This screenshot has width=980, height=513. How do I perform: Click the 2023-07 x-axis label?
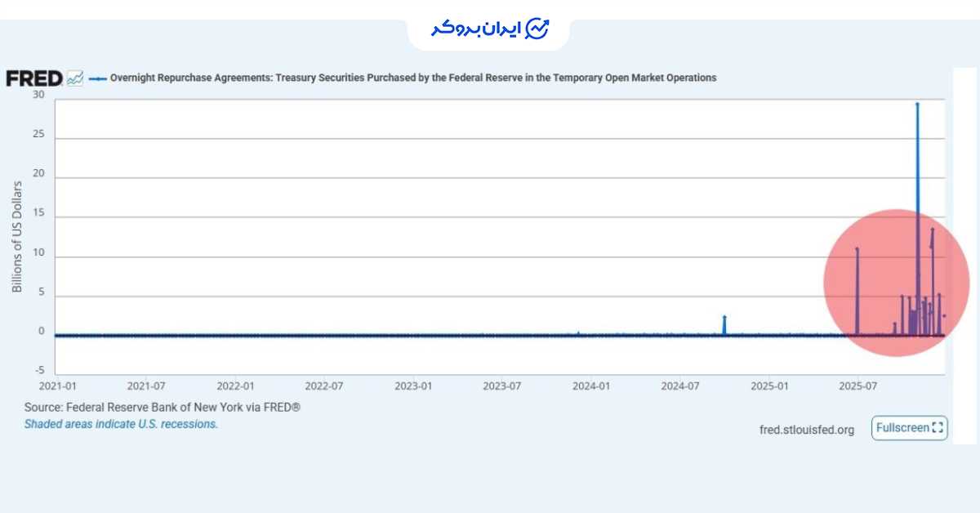click(x=501, y=385)
